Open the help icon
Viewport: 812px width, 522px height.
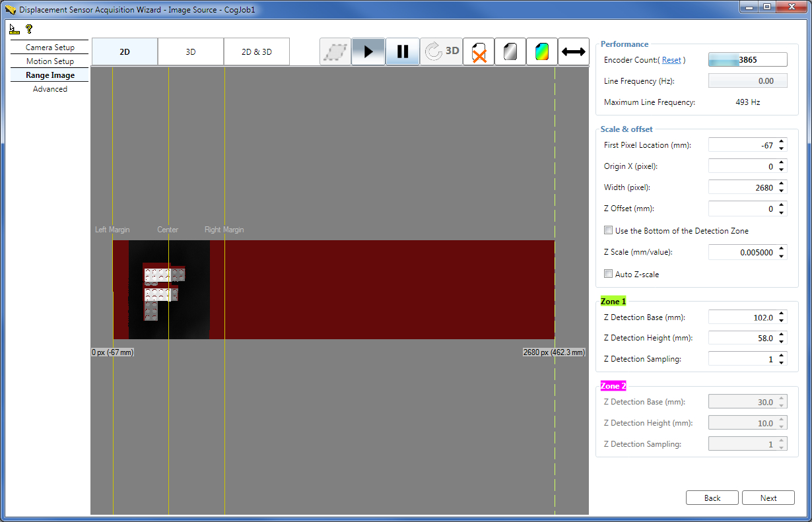point(28,28)
